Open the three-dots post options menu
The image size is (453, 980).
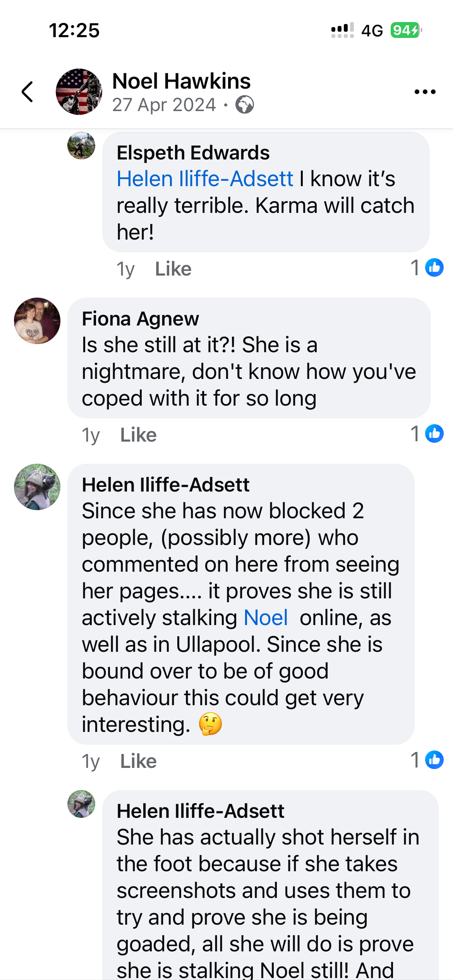pos(425,92)
